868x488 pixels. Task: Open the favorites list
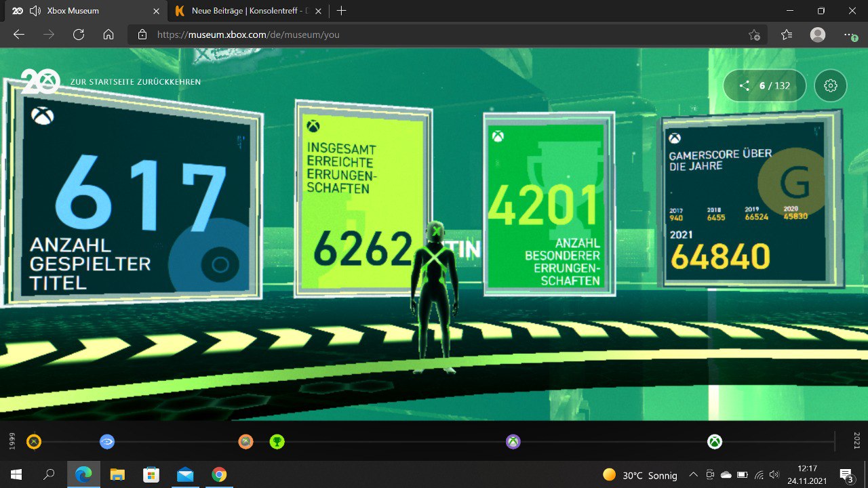point(787,35)
